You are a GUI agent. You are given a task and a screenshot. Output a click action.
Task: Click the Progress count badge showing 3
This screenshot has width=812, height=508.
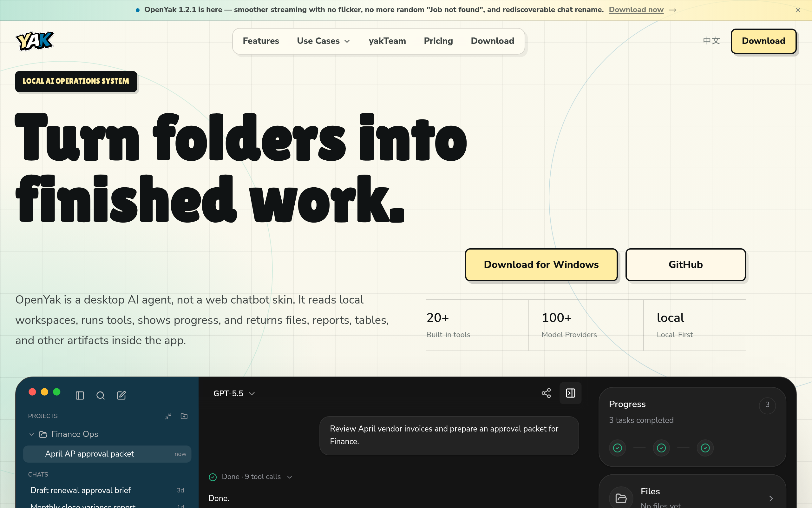point(767,405)
